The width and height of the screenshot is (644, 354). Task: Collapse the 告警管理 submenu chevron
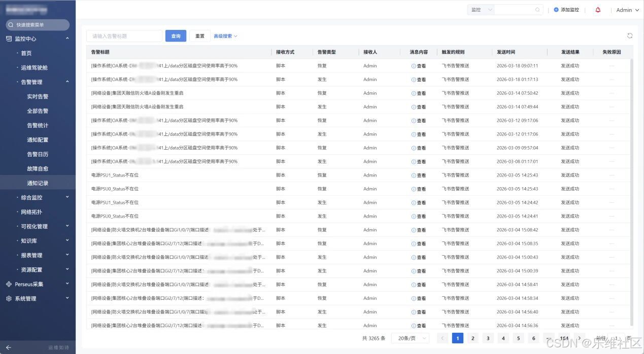[x=67, y=82]
